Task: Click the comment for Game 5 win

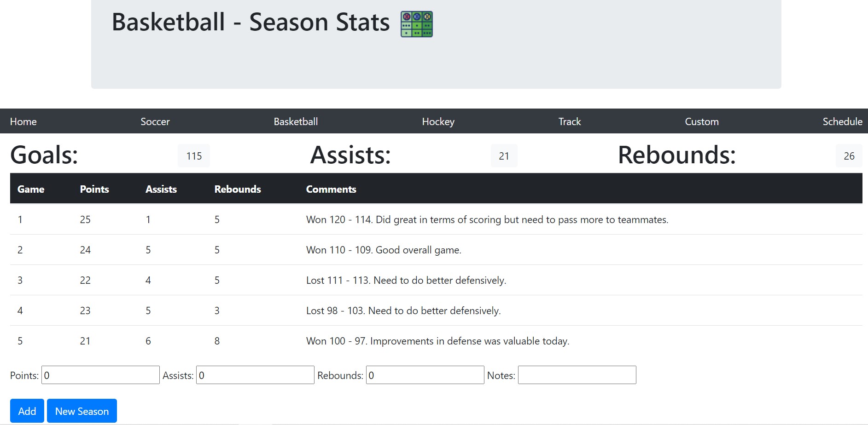Action: pos(437,341)
